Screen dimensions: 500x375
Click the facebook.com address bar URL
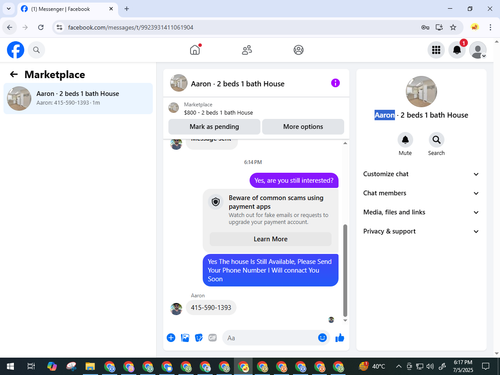pyautogui.click(x=130, y=27)
